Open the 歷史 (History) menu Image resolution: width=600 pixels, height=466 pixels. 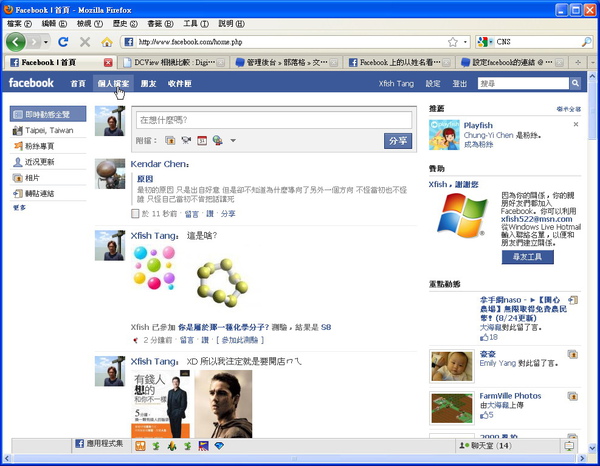(125, 24)
